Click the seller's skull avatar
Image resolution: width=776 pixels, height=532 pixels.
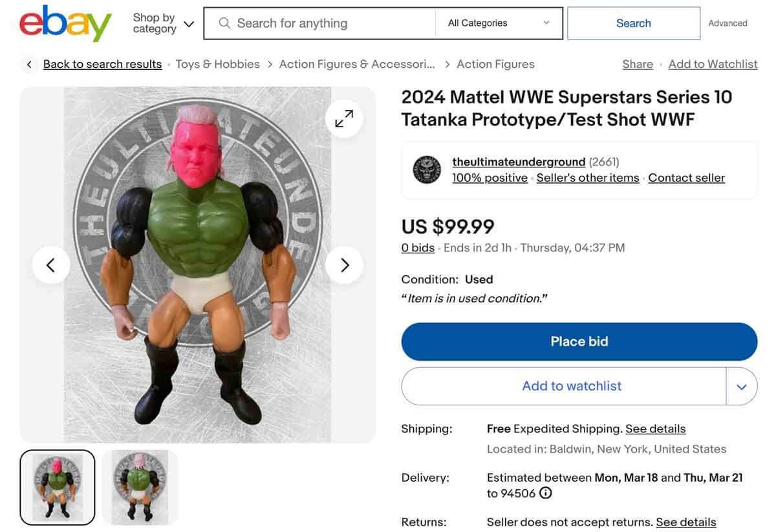click(427, 169)
